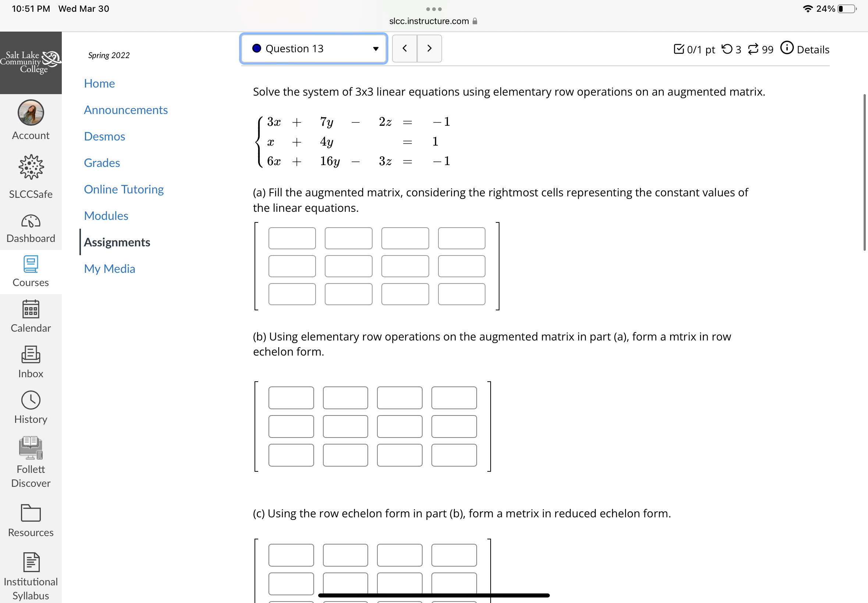Open the Modules navigation link
This screenshot has height=603, width=868.
pyautogui.click(x=106, y=216)
